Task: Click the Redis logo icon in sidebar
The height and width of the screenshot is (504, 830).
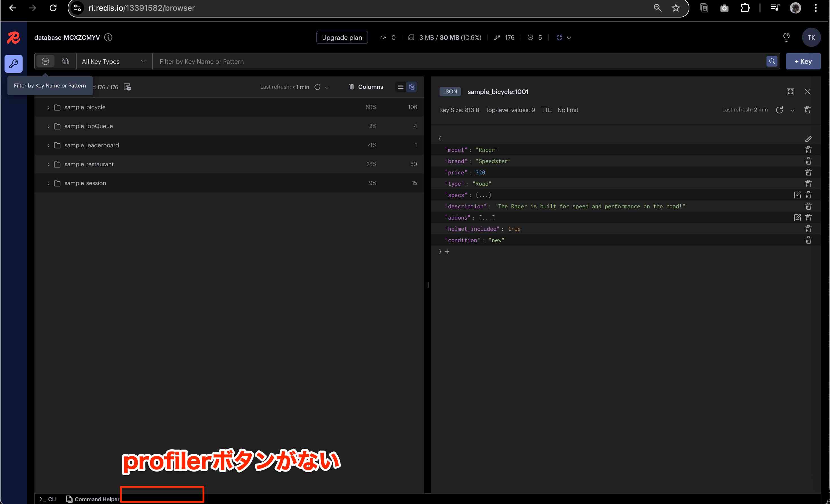Action: click(14, 38)
